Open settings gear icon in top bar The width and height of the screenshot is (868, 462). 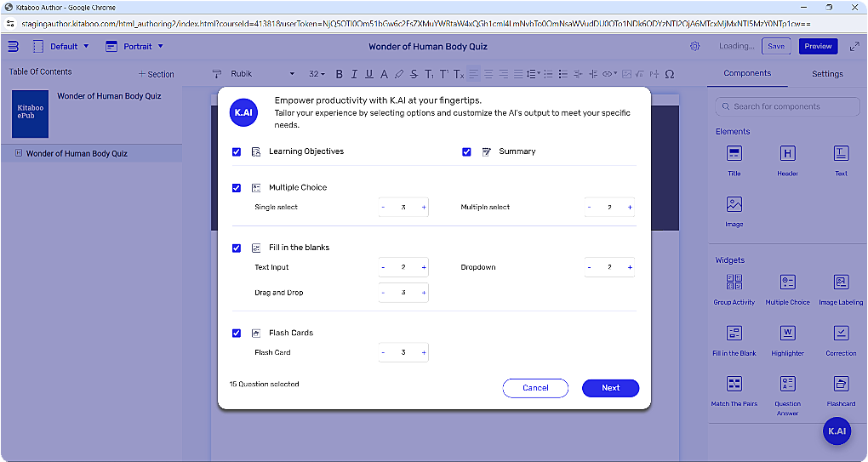point(694,46)
